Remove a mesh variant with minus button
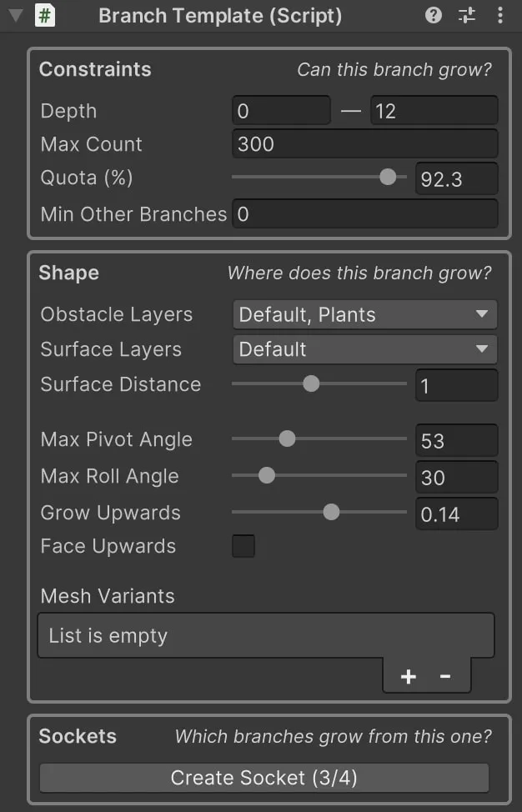This screenshot has width=522, height=812. [444, 676]
